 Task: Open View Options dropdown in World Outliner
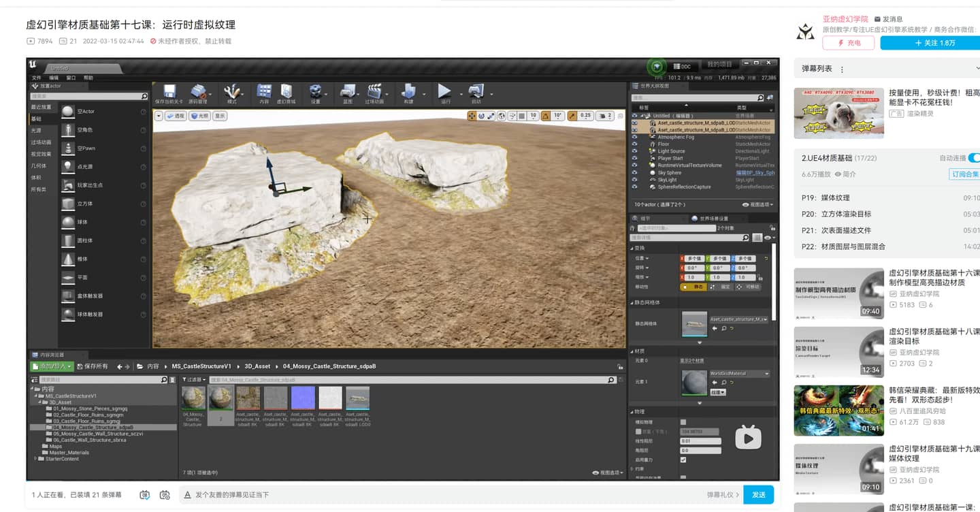pos(758,204)
